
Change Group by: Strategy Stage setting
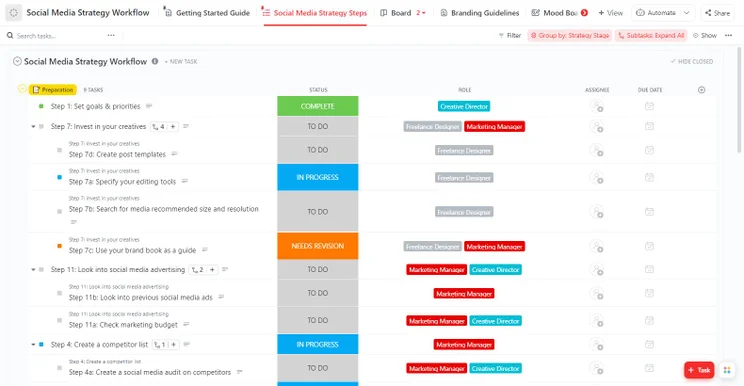tap(570, 36)
